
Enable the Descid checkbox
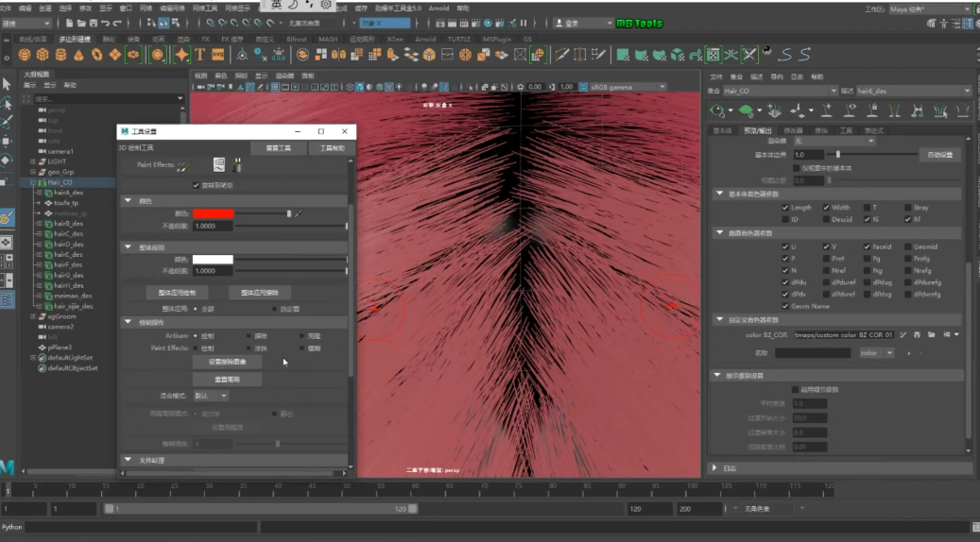click(826, 219)
